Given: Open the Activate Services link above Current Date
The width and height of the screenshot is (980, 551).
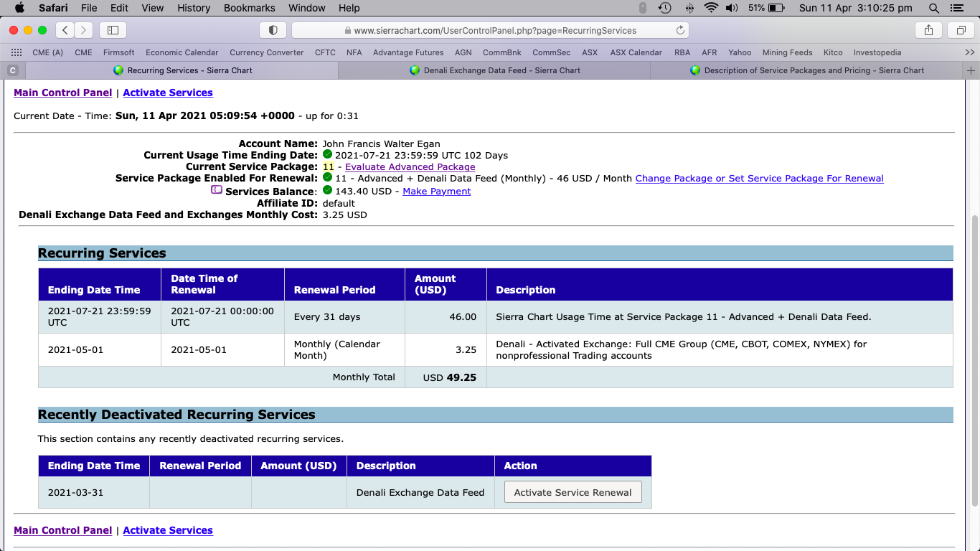Looking at the screenshot, I should point(168,93).
